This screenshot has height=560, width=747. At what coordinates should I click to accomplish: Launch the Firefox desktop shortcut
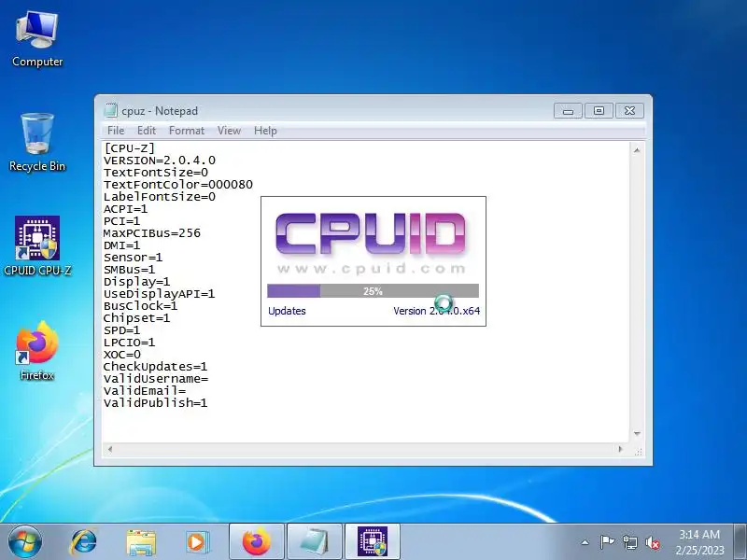pos(37,351)
